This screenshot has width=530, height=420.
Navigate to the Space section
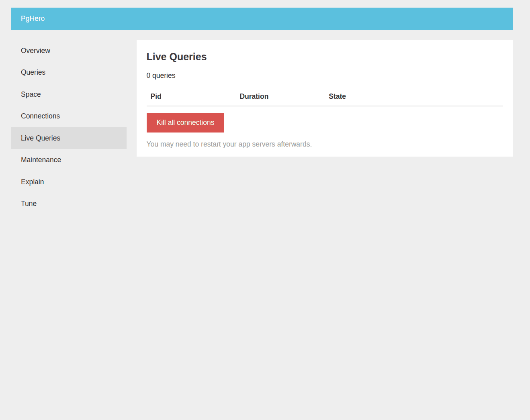(x=31, y=94)
